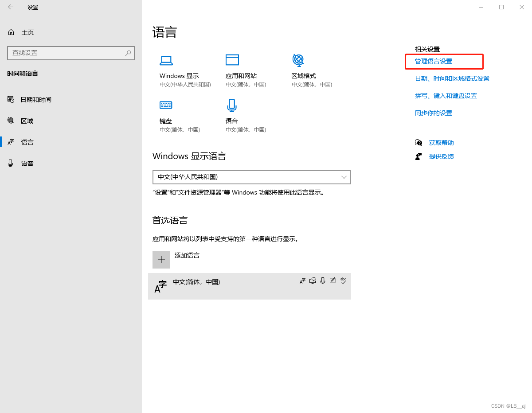Click the A字 icon beside 中文(简体，中国)
The width and height of the screenshot is (532, 413).
[160, 286]
